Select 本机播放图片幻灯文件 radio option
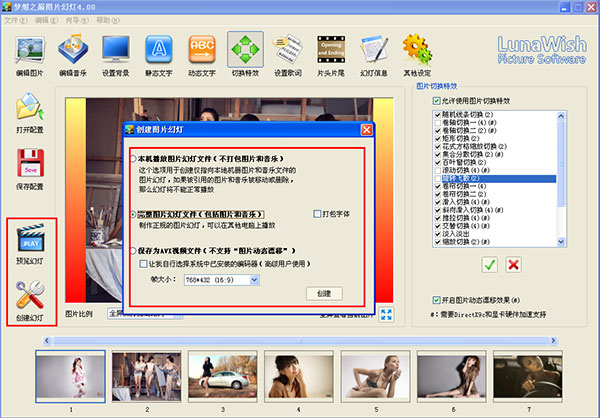The width and height of the screenshot is (600, 418). [133, 158]
